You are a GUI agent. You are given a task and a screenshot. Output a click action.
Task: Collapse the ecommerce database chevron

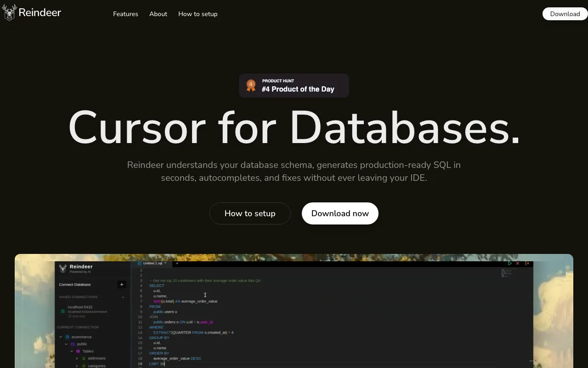click(61, 337)
